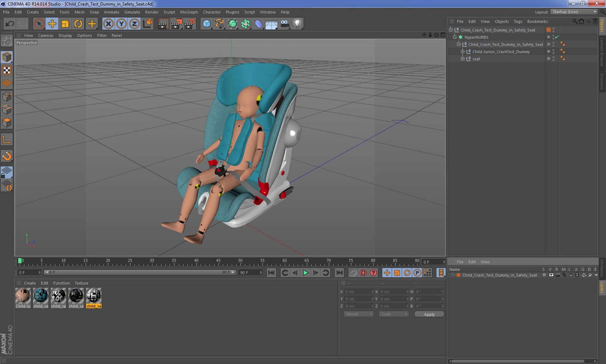
Task: Open the viewport Display menu
Action: tap(65, 35)
